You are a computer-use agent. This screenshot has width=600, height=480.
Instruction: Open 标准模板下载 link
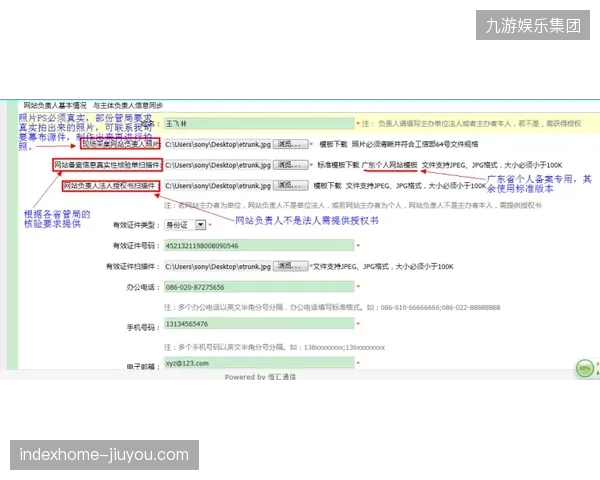point(338,165)
